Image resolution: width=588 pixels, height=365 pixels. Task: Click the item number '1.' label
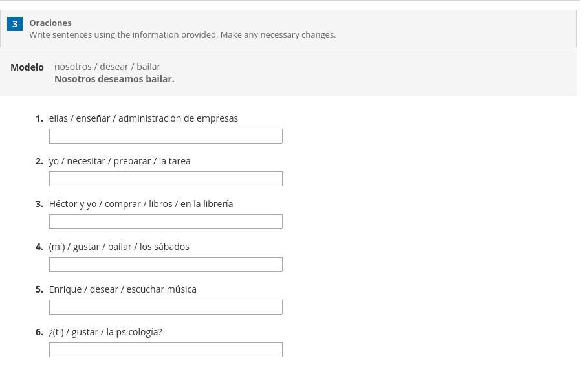point(39,118)
